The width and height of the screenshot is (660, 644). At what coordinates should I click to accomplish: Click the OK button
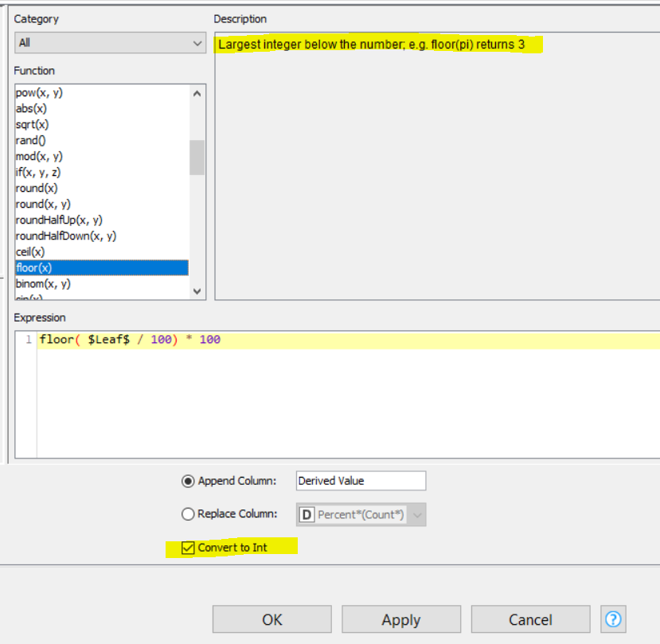tap(271, 619)
